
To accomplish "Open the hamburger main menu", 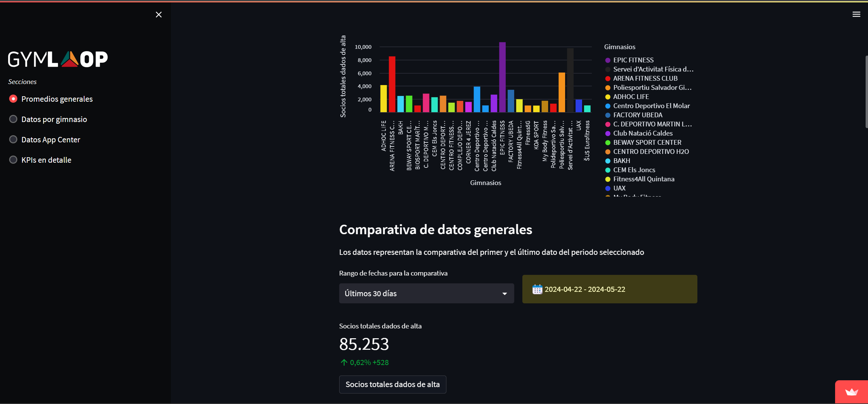I will coord(856,14).
